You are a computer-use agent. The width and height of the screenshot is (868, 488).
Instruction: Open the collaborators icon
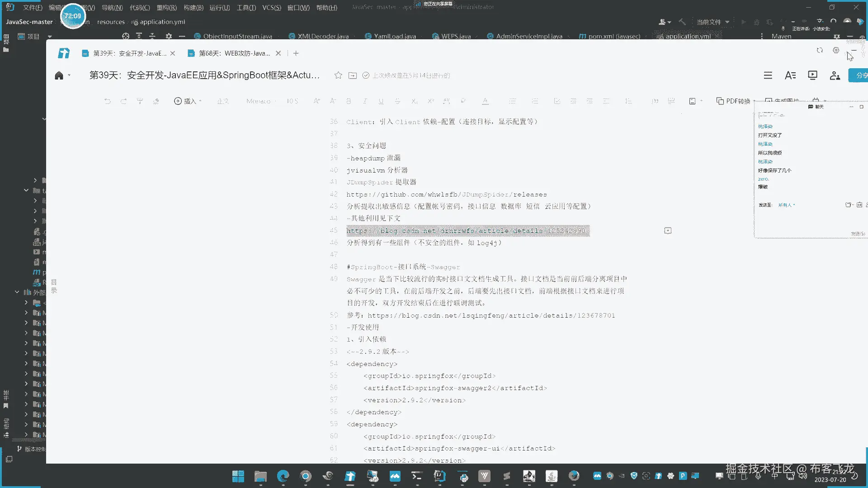pos(835,75)
